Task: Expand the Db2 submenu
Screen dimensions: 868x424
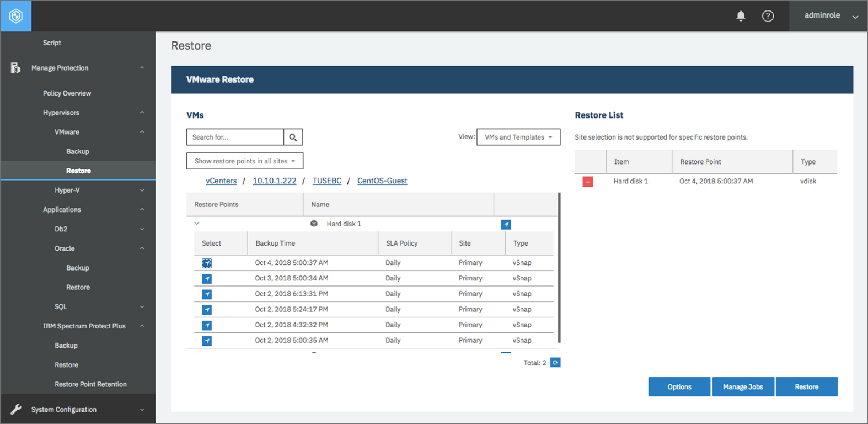Action: (x=142, y=229)
